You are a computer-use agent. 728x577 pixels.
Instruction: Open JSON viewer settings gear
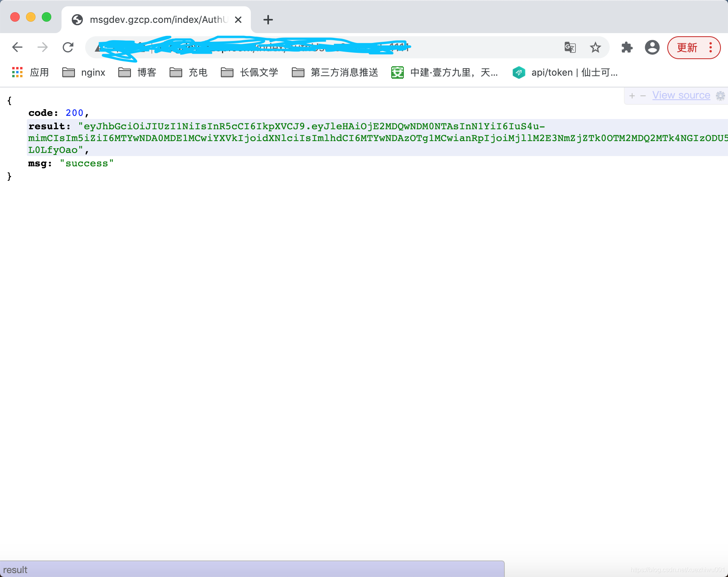pos(721,96)
